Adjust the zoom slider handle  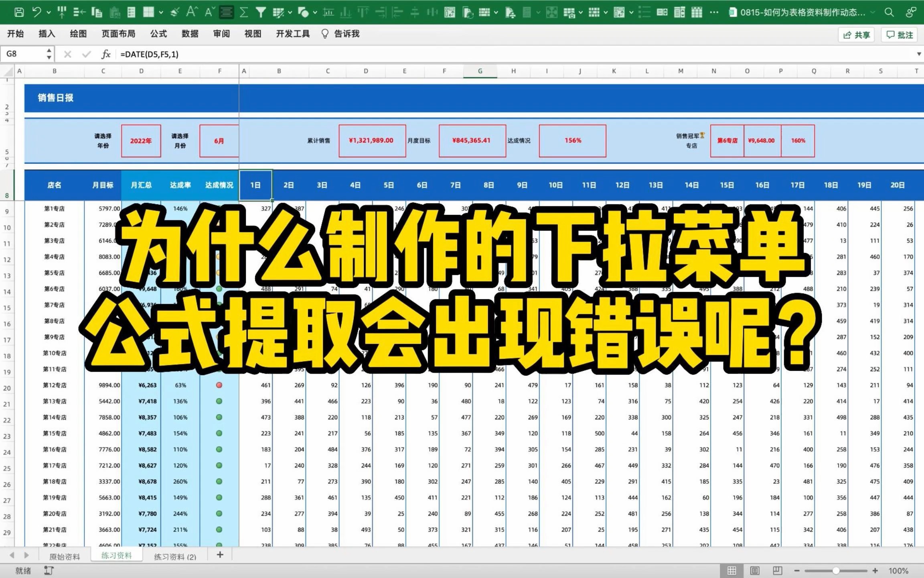836,570
